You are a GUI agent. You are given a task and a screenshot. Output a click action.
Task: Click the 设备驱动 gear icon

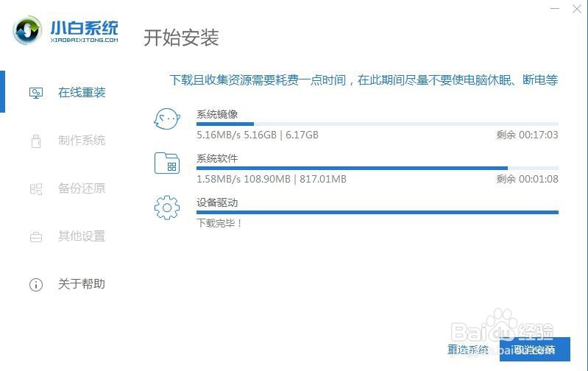point(167,208)
